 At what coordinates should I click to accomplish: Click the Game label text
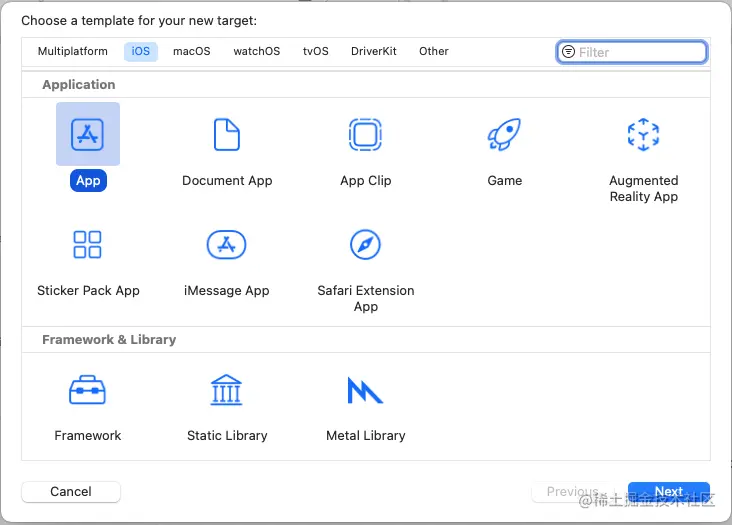tap(505, 181)
